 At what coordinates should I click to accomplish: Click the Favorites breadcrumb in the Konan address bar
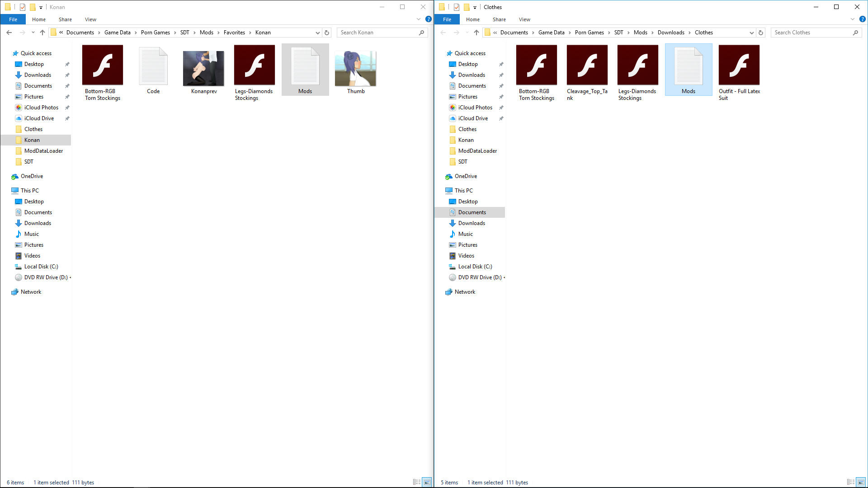(234, 33)
